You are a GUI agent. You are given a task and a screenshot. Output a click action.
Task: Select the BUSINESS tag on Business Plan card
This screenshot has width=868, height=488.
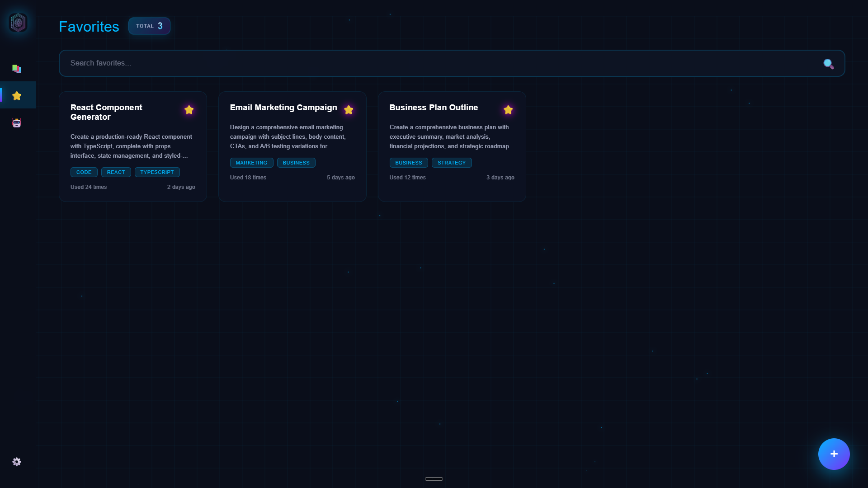point(409,163)
